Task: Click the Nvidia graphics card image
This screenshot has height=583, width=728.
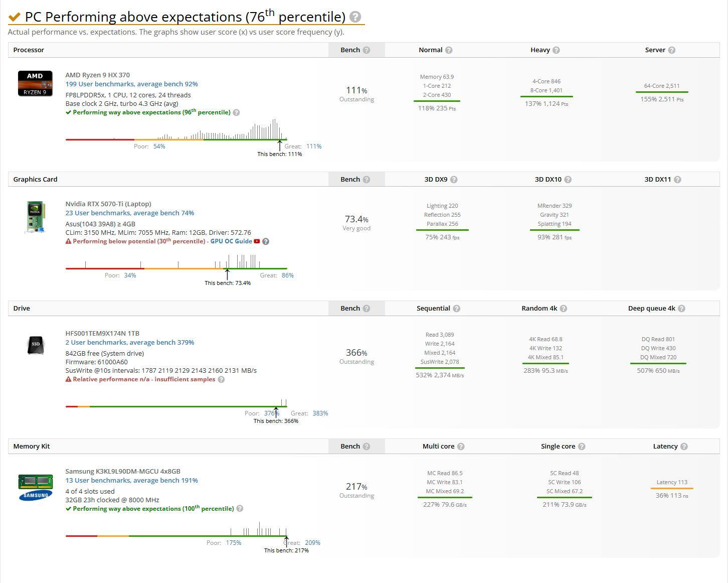Action: coord(35,217)
